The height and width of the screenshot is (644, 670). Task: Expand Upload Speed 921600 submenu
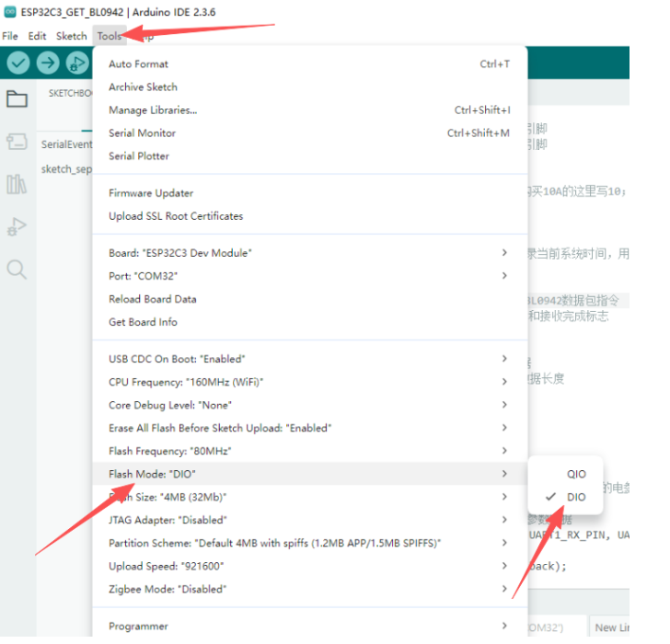tap(310, 567)
